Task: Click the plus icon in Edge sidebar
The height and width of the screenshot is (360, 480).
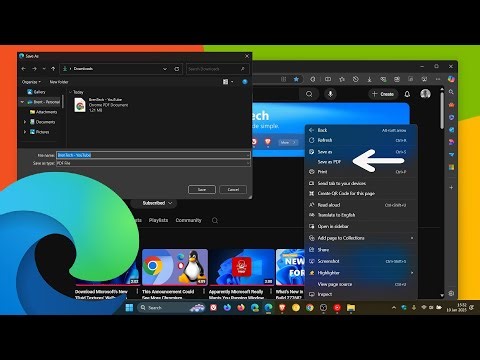Action: click(451, 187)
